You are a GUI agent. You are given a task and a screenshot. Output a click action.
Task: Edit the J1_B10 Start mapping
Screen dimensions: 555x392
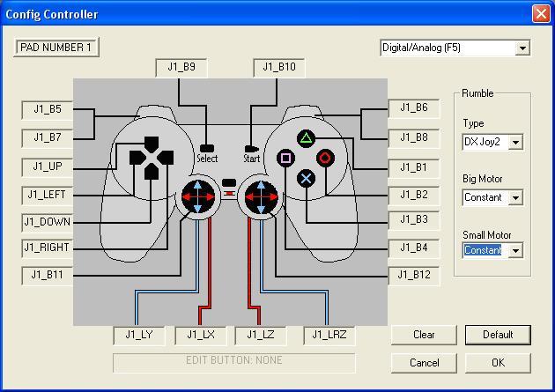pyautogui.click(x=279, y=67)
